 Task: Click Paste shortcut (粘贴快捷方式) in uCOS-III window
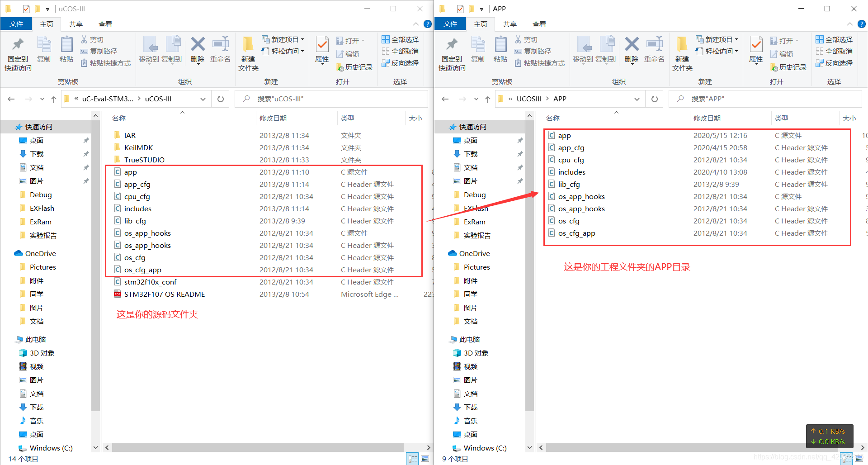(106, 63)
